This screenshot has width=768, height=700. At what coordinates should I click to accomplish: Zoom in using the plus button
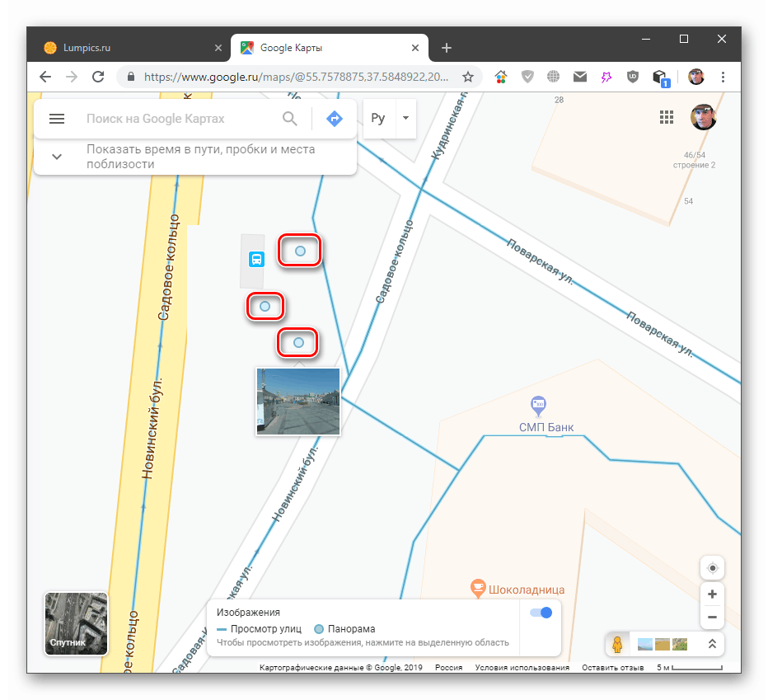point(712,594)
